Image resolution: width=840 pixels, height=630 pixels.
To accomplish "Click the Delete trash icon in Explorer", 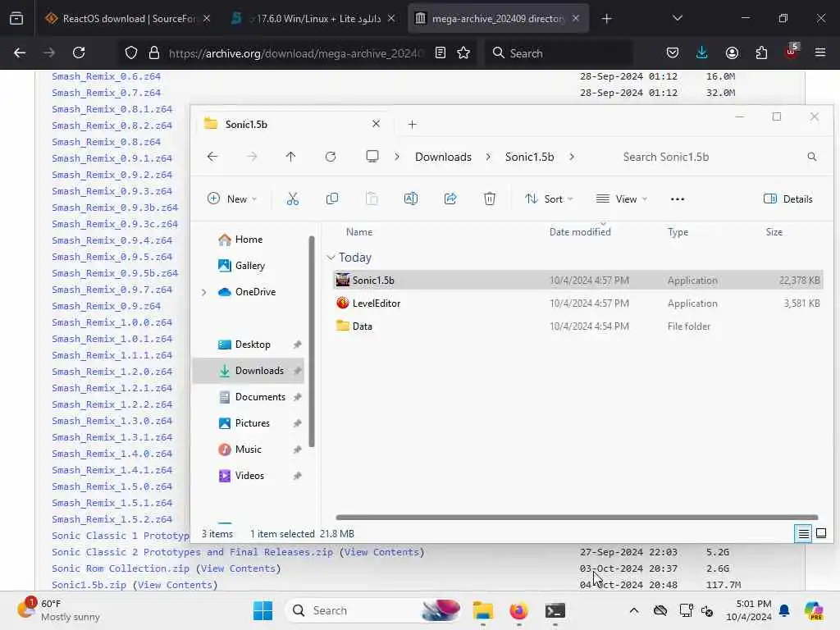I will pos(489,199).
